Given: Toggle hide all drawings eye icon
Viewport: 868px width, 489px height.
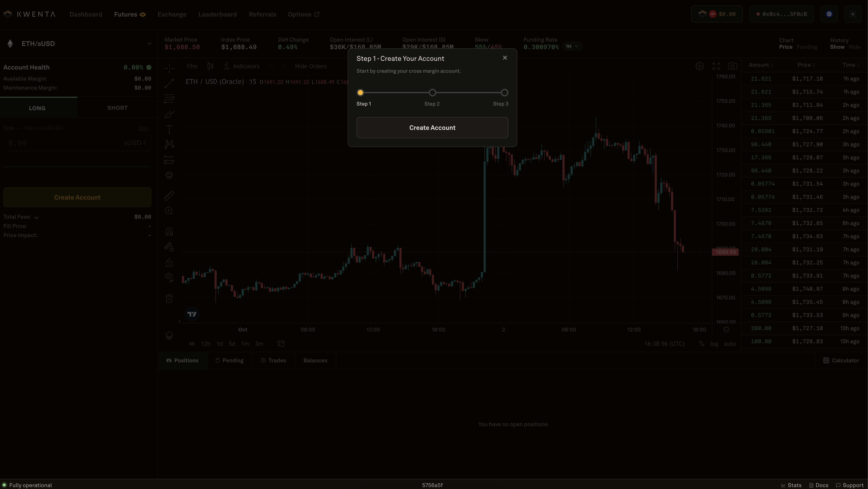Looking at the screenshot, I should tap(169, 277).
